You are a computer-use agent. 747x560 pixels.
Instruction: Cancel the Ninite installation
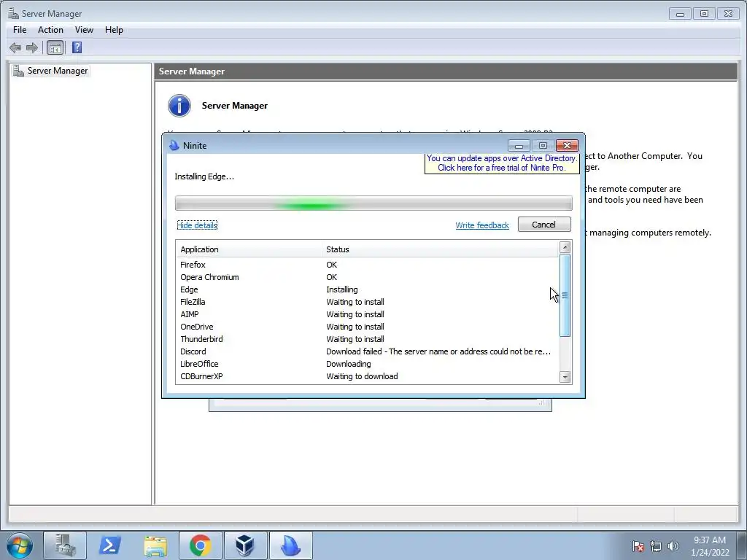[x=544, y=225]
